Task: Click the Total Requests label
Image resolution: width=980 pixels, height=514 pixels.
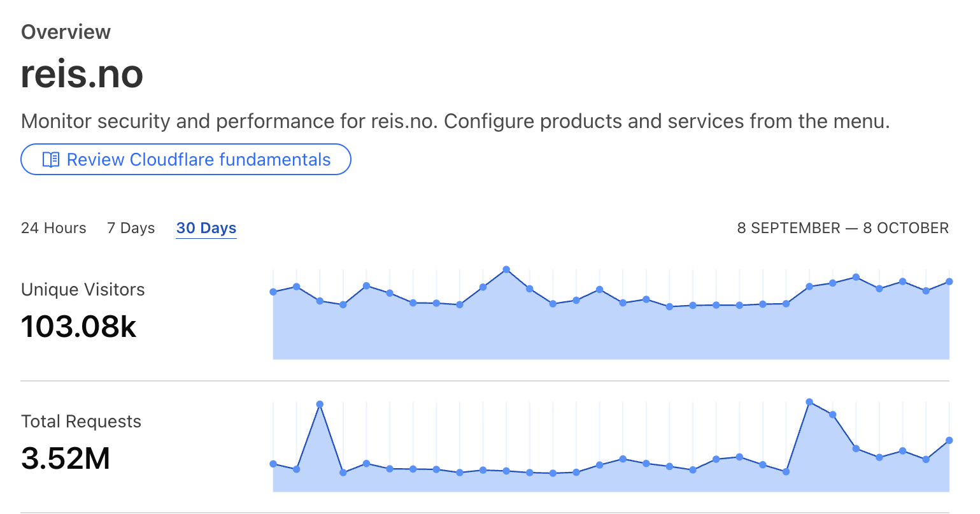Action: coord(81,422)
